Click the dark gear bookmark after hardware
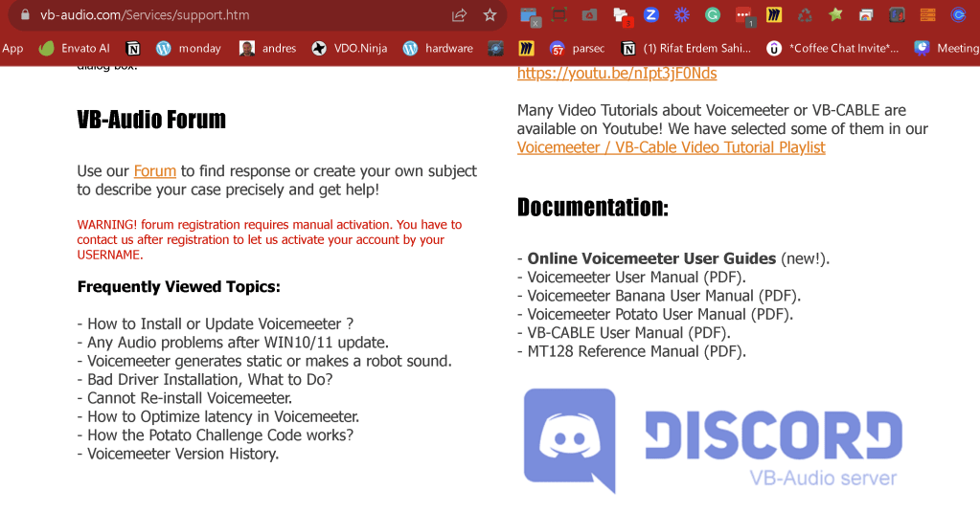980x513 pixels. coord(495,48)
